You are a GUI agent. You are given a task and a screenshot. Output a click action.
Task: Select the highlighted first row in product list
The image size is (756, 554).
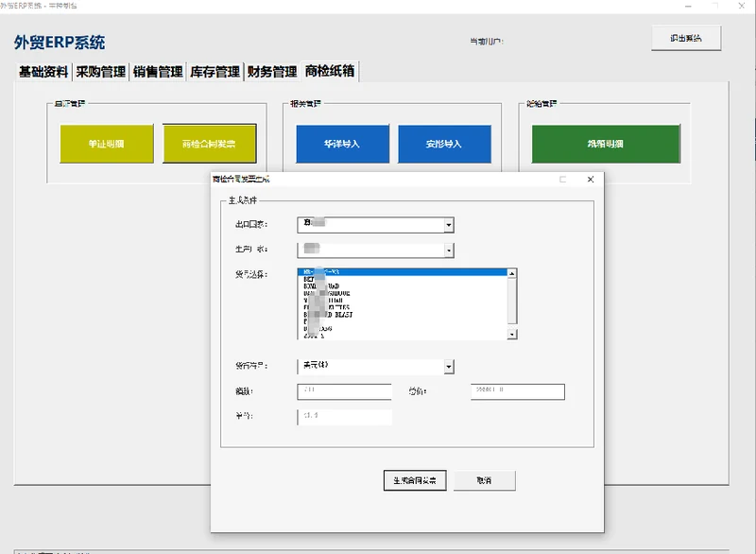tap(403, 272)
